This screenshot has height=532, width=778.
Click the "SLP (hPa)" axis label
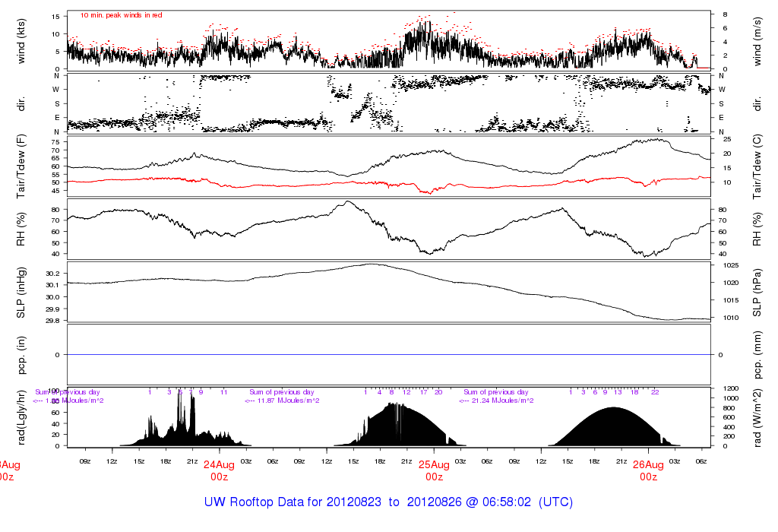tap(757, 293)
